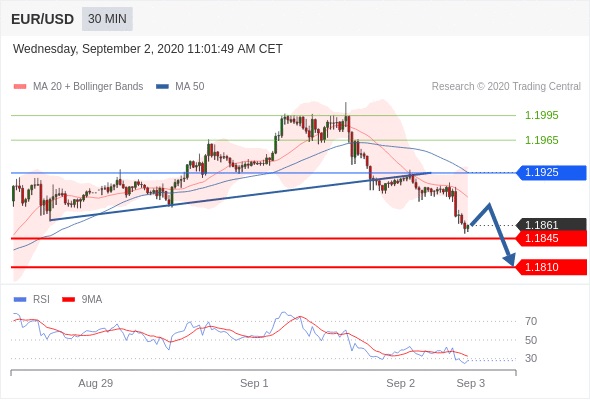The width and height of the screenshot is (590, 400).
Task: Select the black 1.1861 current price tag
Action: click(x=552, y=225)
